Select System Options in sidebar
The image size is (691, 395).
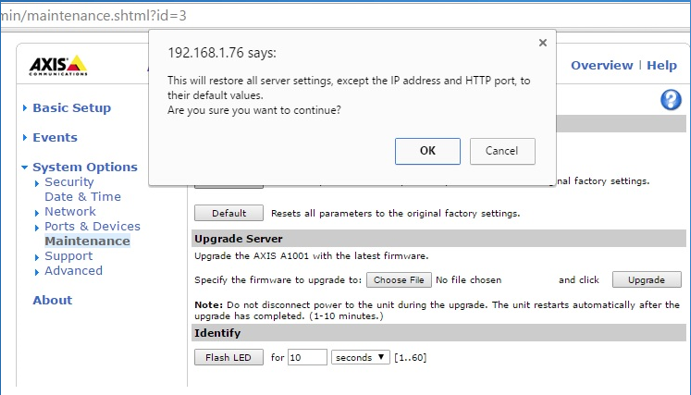pos(85,167)
